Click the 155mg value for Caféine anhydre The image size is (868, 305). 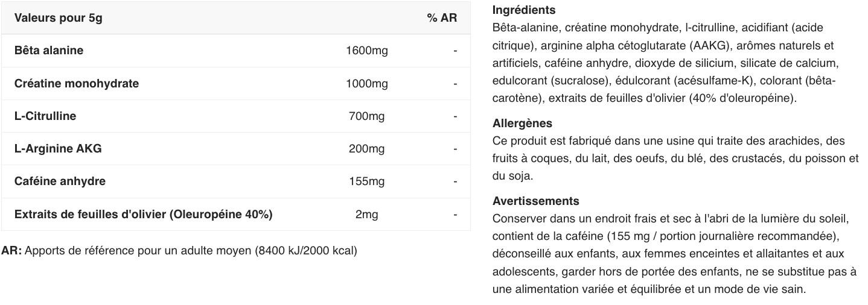366,181
